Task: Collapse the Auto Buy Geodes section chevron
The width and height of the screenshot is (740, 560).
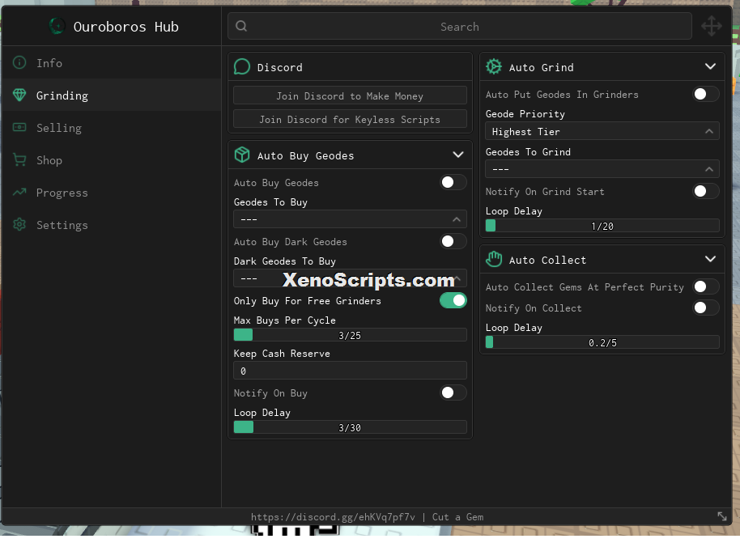Action: point(457,155)
